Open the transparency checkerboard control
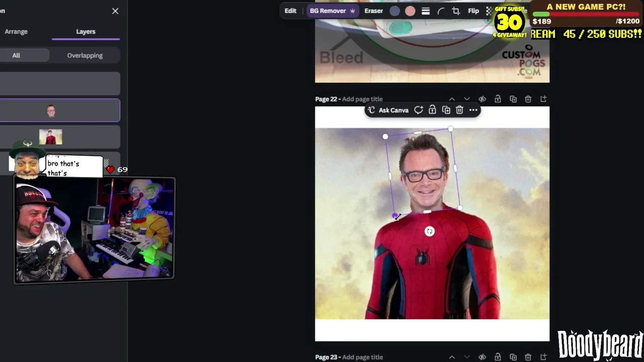 [489, 11]
